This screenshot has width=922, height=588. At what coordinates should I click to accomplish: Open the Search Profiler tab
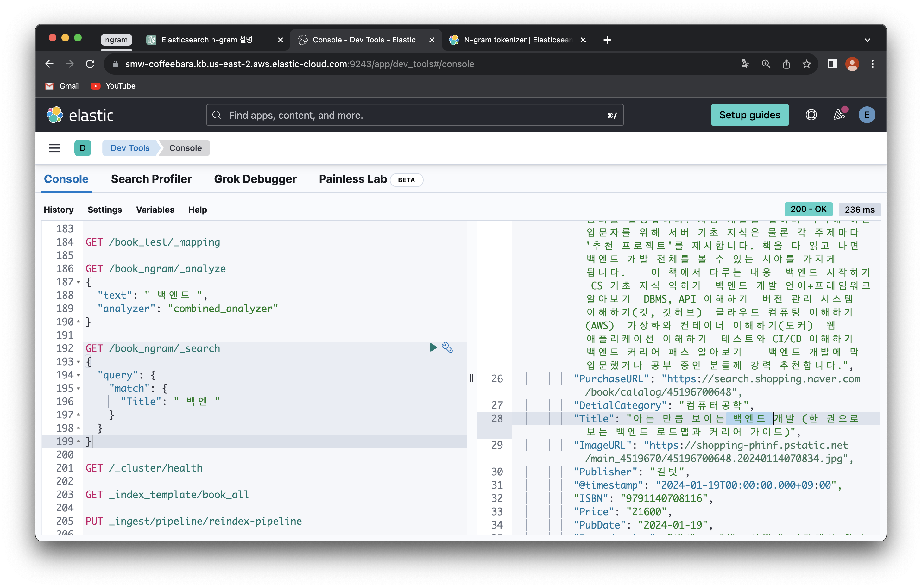(x=151, y=179)
